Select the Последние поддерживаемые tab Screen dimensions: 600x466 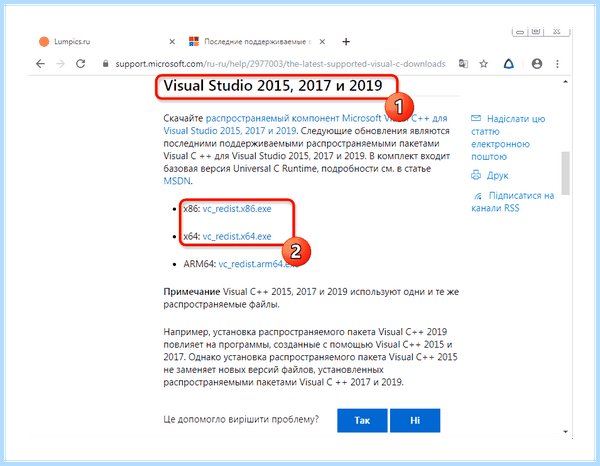click(x=258, y=42)
